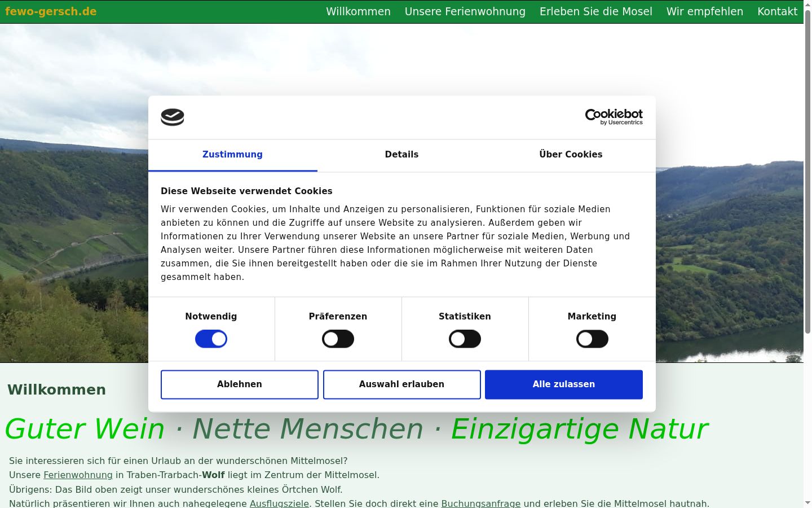Switch to the Details tab
The height and width of the screenshot is (508, 812).
(401, 155)
